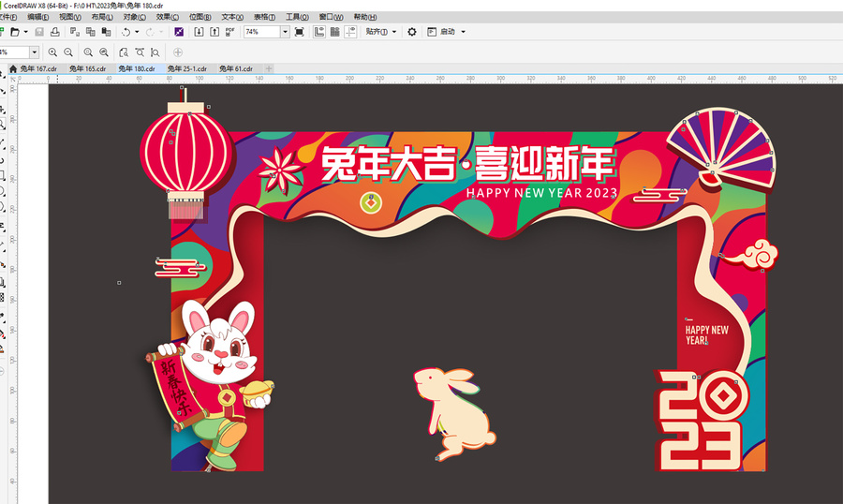The width and height of the screenshot is (843, 504).
Task: Open the 对象 menu
Action: pos(134,17)
